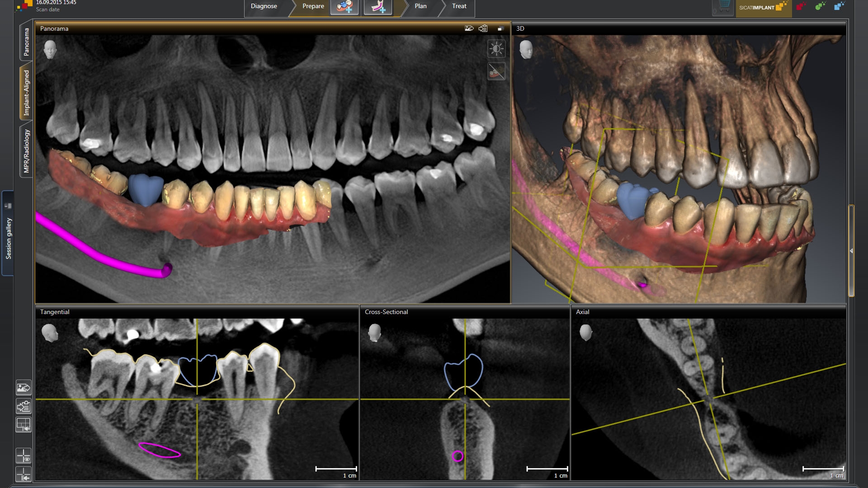
Task: Switch to the red SICAT module icon
Action: click(801, 5)
